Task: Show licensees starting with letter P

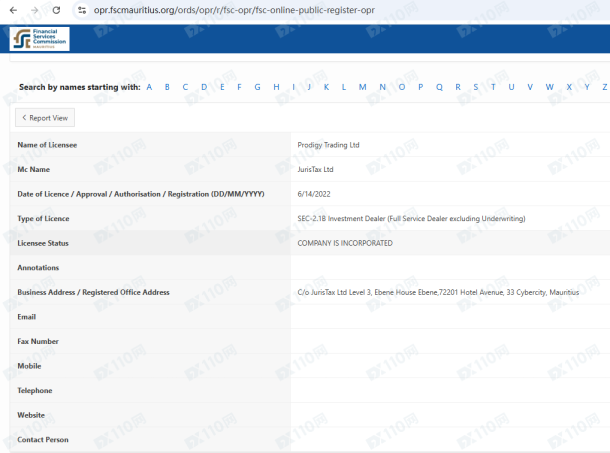Action: tap(420, 87)
